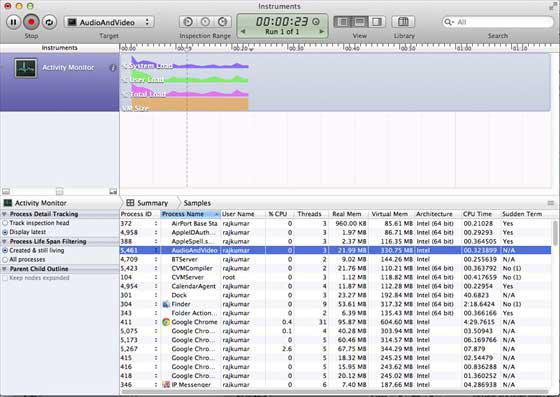Sort by Process Name column header
Screen dimensions: 560x397
190,214
